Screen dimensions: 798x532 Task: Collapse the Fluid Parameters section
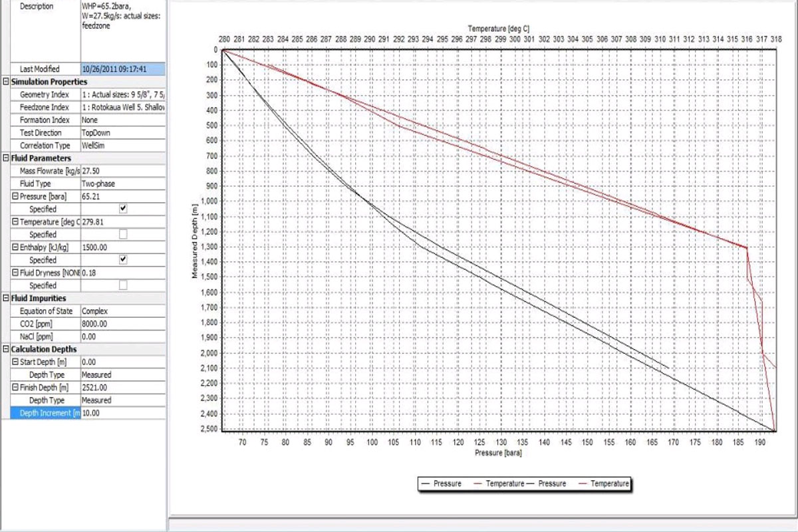tap(6, 158)
